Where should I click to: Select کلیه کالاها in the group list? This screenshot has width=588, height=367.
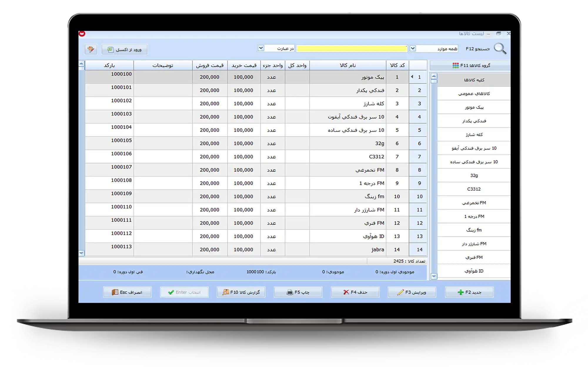(x=474, y=80)
